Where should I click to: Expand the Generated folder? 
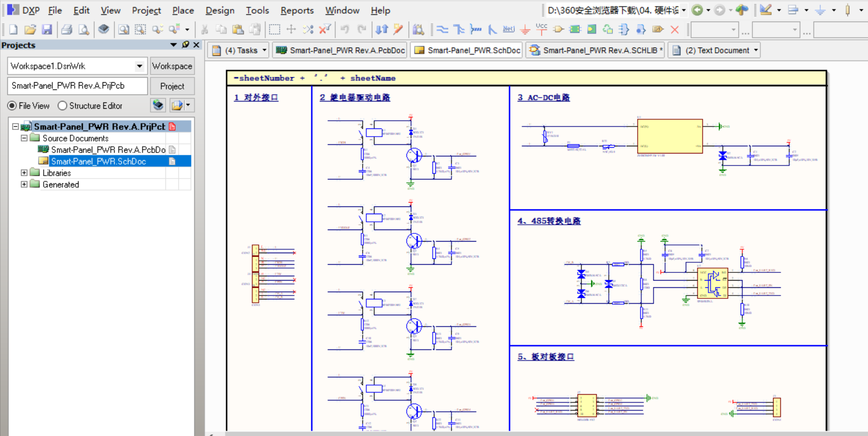click(24, 184)
